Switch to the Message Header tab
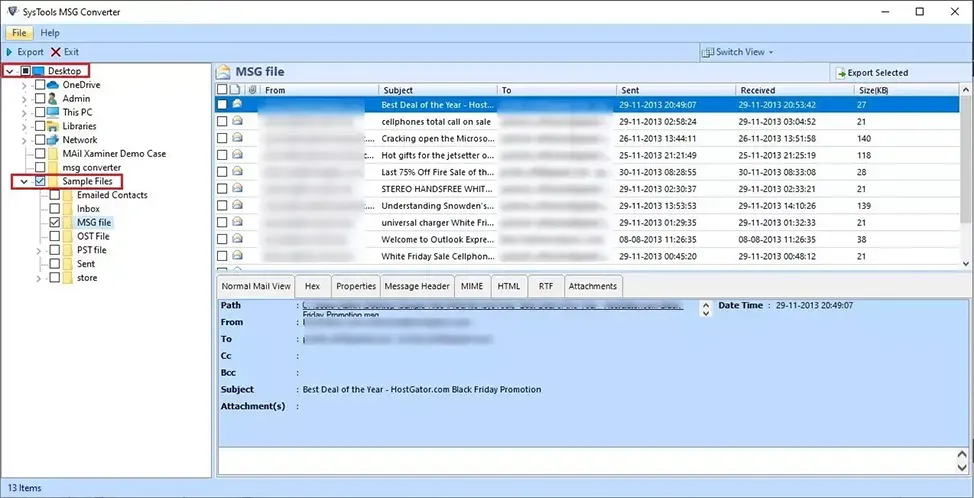The image size is (974, 498). coord(417,286)
